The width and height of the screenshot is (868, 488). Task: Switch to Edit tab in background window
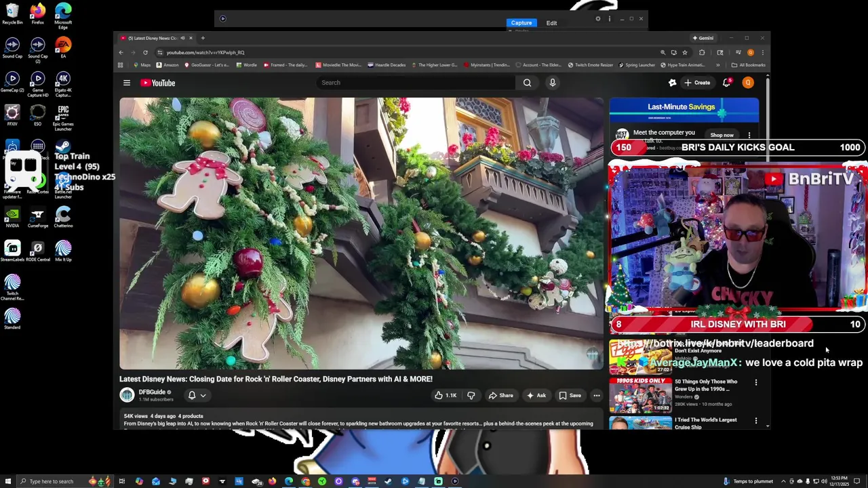tap(551, 23)
